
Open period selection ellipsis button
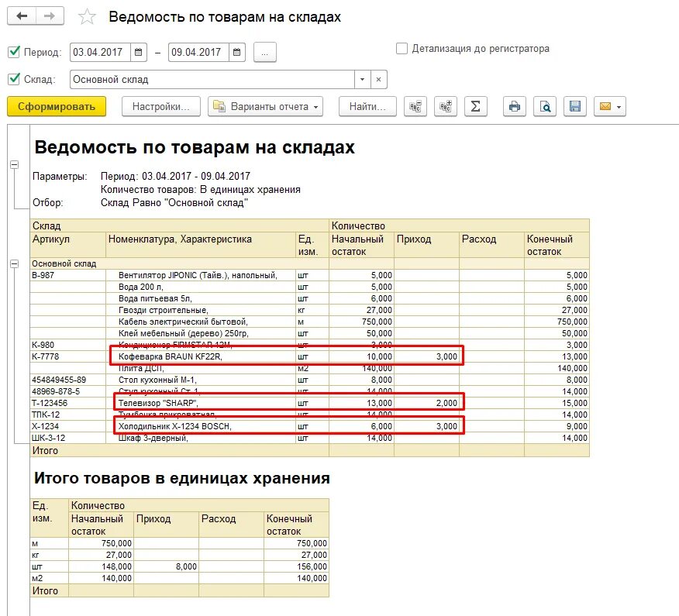pyautogui.click(x=265, y=53)
